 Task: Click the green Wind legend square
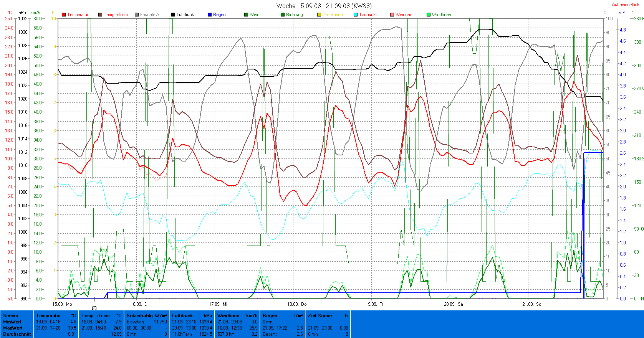(246, 15)
